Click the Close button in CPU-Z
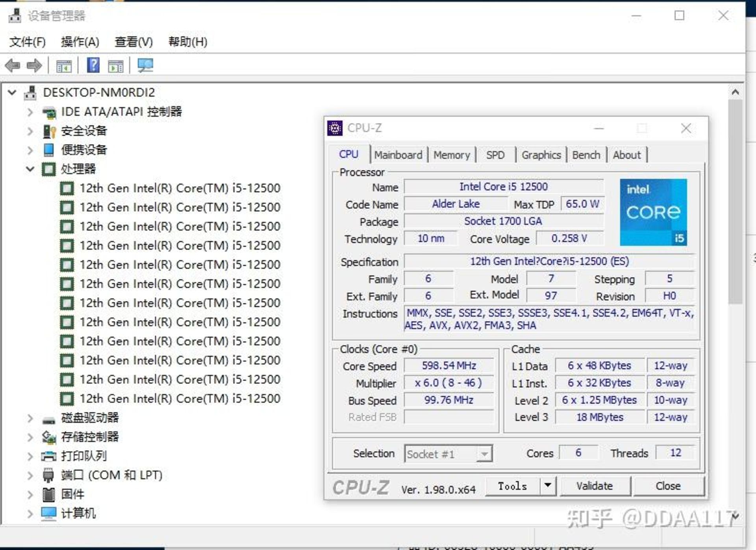Image resolution: width=756 pixels, height=550 pixels. point(668,486)
